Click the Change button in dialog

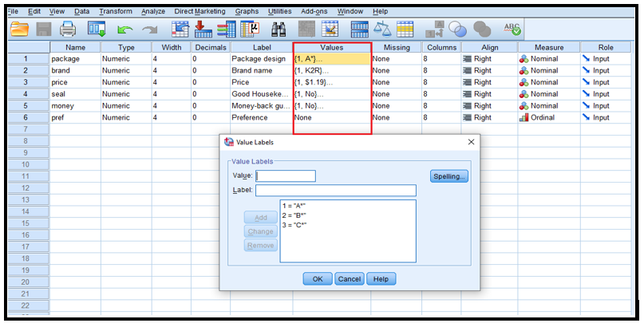coord(261,231)
